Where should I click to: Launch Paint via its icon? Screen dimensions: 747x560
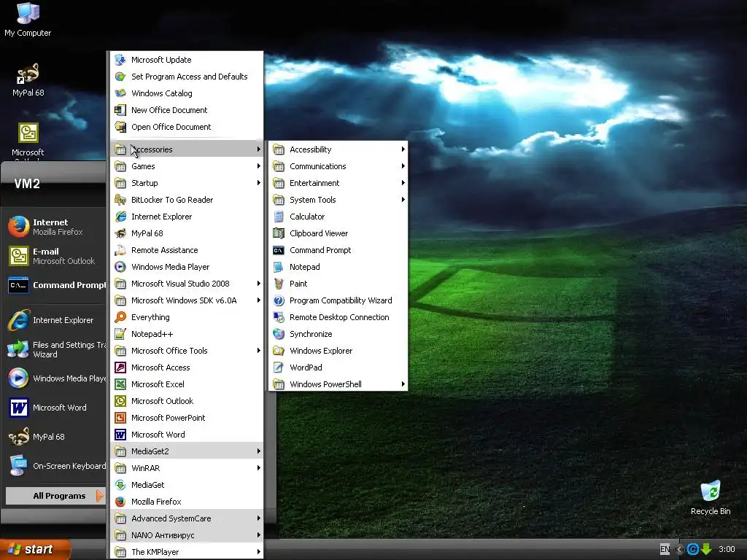[279, 284]
